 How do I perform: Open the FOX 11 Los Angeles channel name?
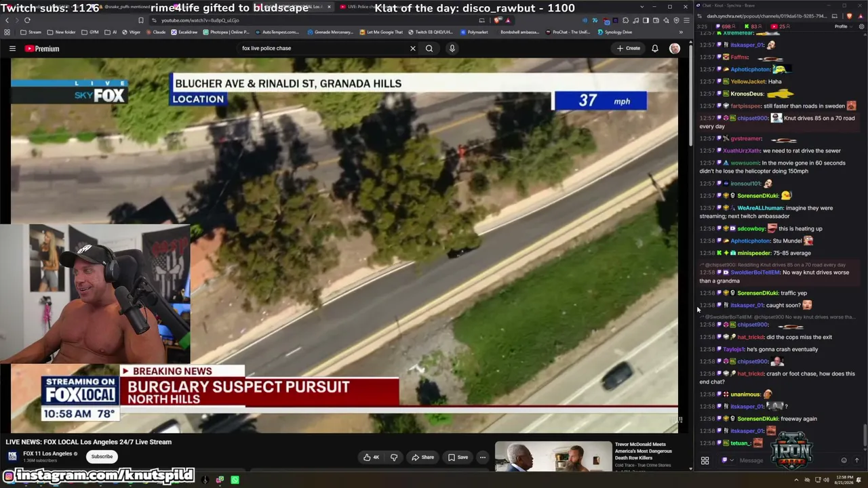[47, 453]
